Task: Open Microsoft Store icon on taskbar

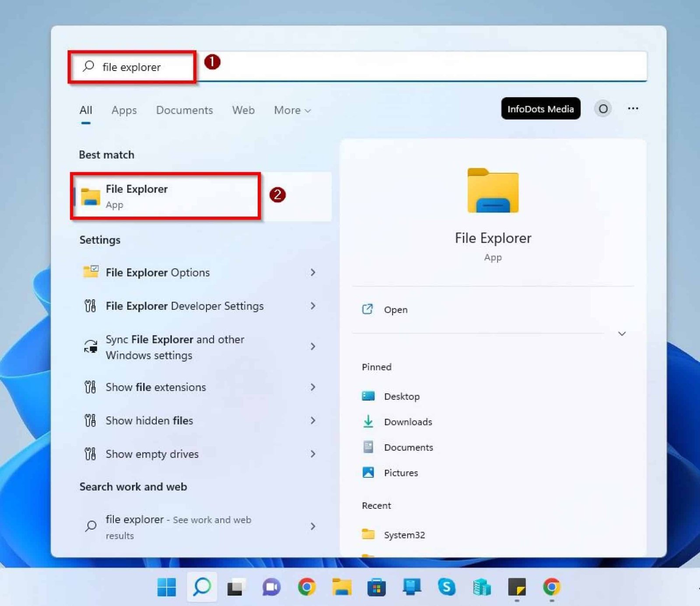Action: click(377, 587)
